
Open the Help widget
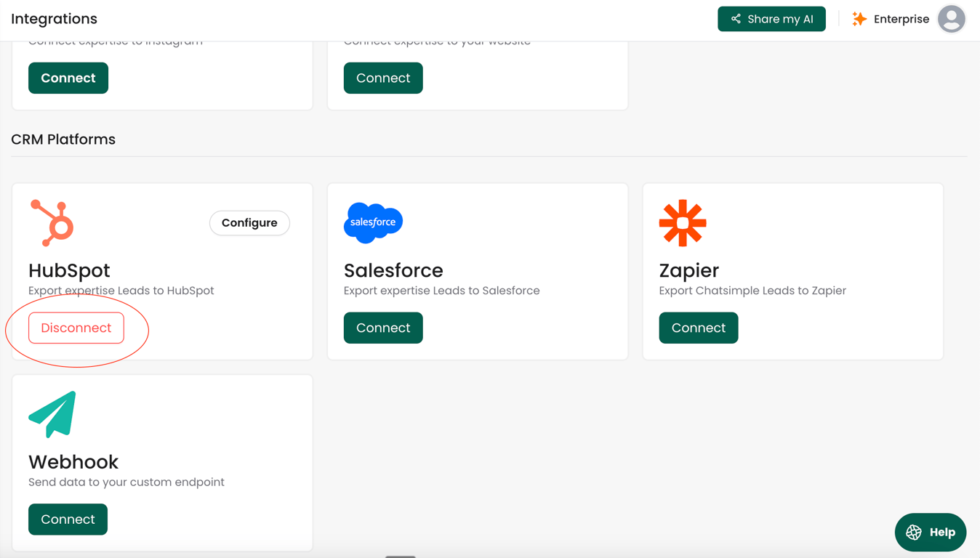point(931,533)
